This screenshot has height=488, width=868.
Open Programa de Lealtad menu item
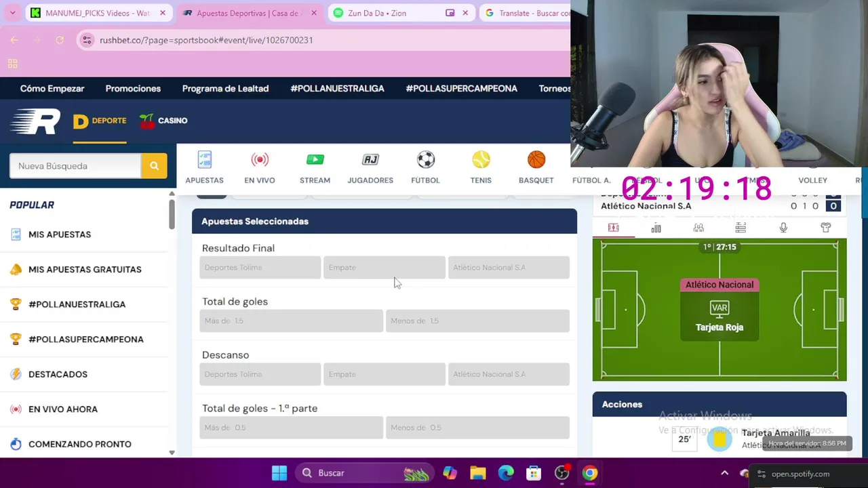pyautogui.click(x=225, y=88)
